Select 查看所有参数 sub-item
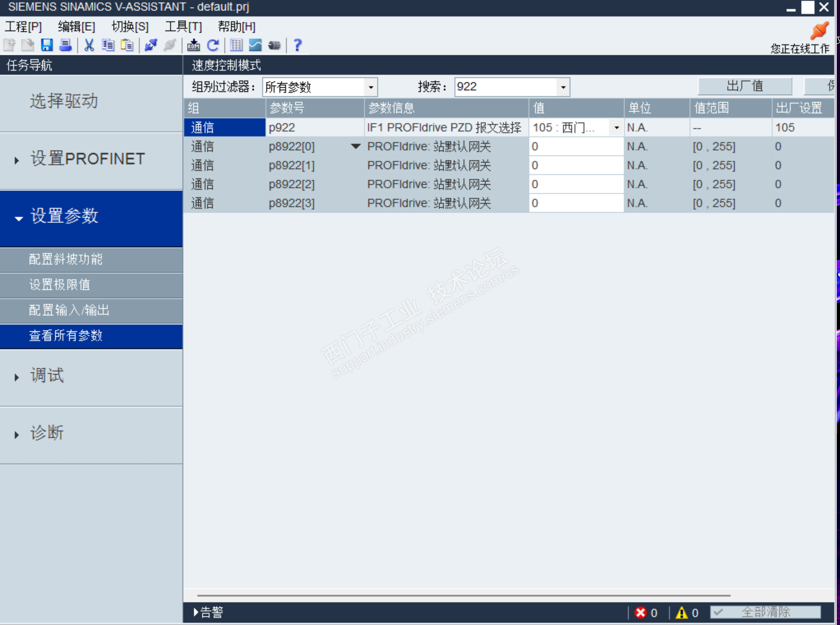Screen dimensions: 840x625 coord(92,336)
